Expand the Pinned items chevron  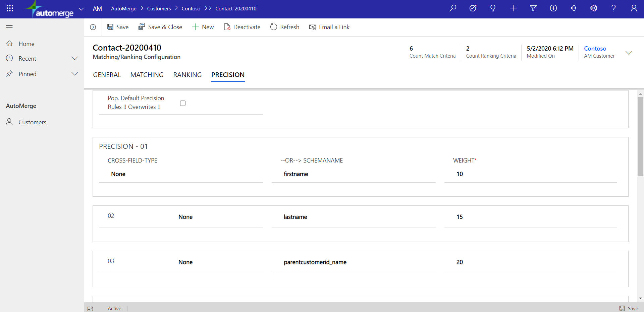(x=75, y=74)
